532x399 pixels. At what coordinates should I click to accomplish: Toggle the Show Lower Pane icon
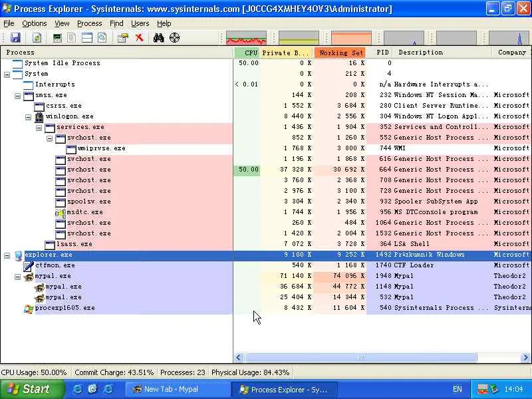87,38
